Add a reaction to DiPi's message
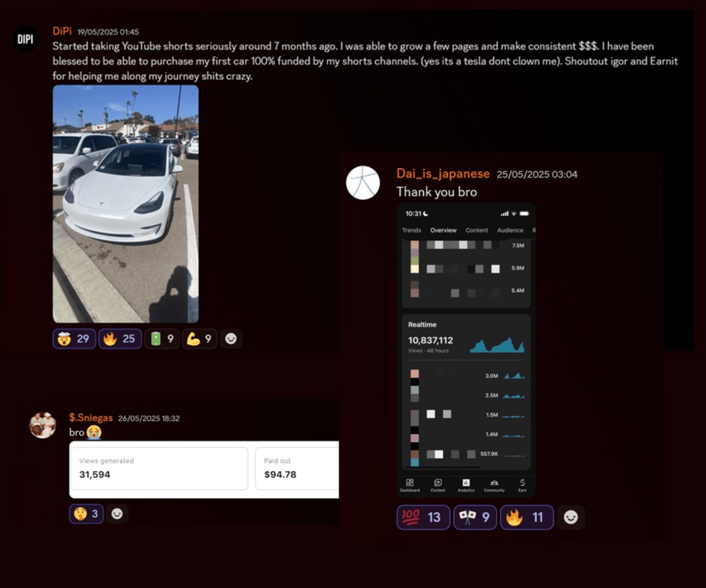 231,339
